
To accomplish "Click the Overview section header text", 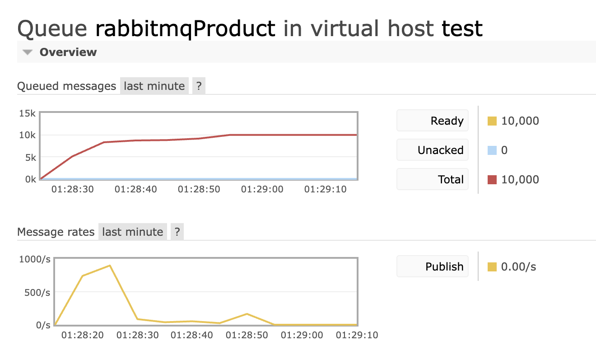I will 68,52.
